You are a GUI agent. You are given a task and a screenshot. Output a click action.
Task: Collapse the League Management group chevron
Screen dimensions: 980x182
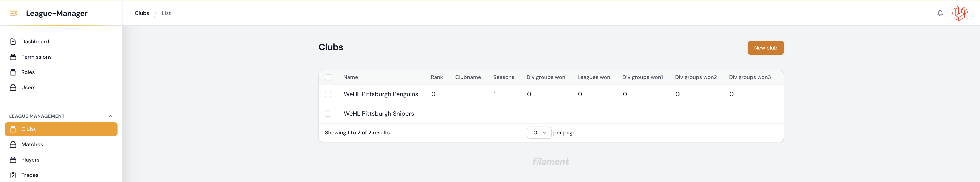coord(111,116)
